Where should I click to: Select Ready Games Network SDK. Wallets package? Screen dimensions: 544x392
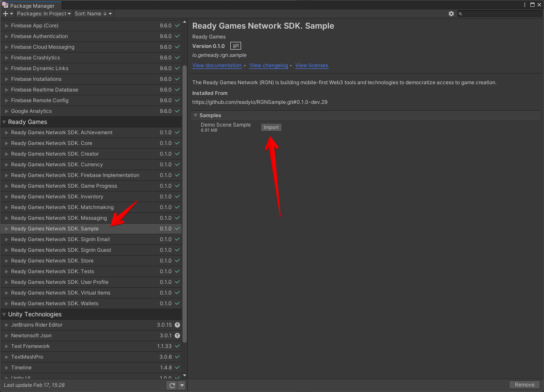click(x=55, y=304)
